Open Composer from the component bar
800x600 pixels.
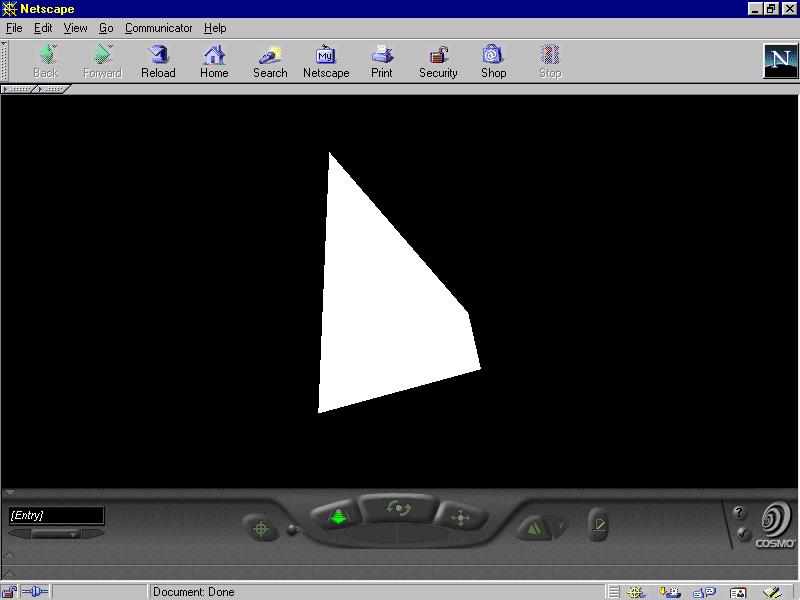click(x=772, y=592)
